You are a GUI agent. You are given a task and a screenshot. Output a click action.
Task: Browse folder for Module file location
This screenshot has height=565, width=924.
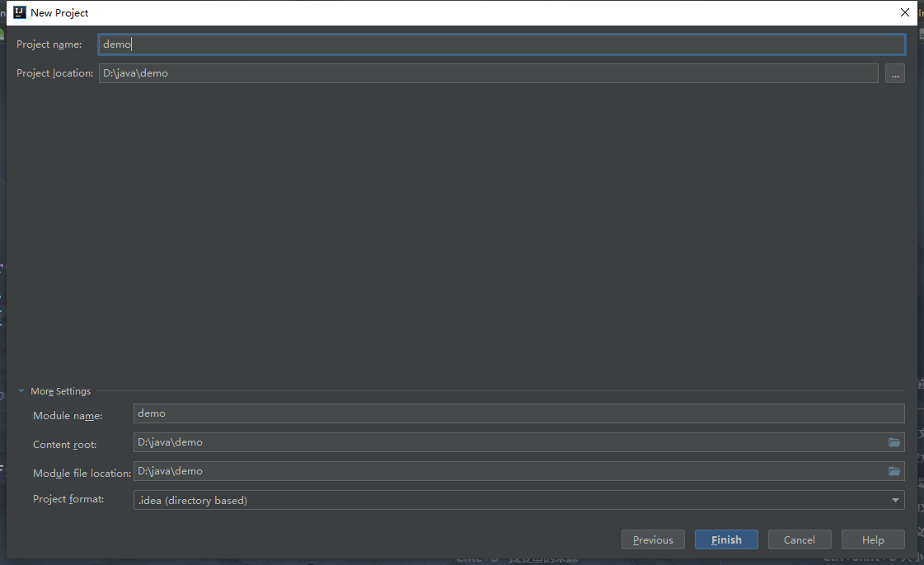pos(894,471)
